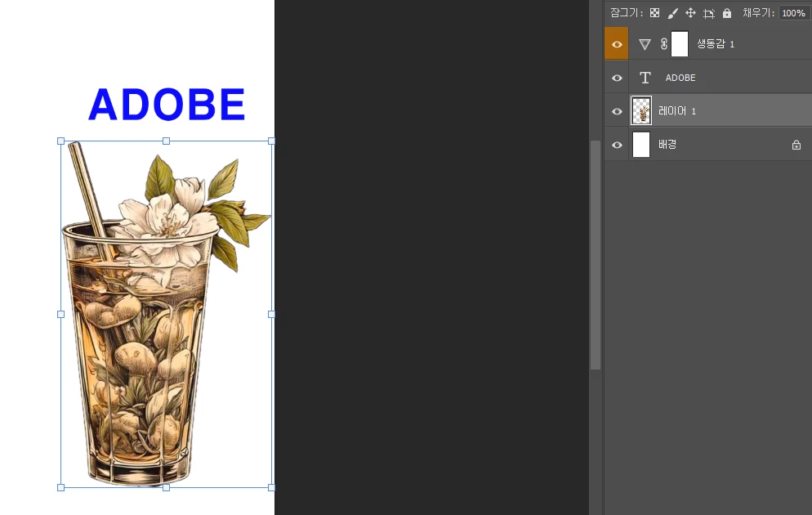
Task: Click the bottom-right transform handle
Action: point(271,487)
